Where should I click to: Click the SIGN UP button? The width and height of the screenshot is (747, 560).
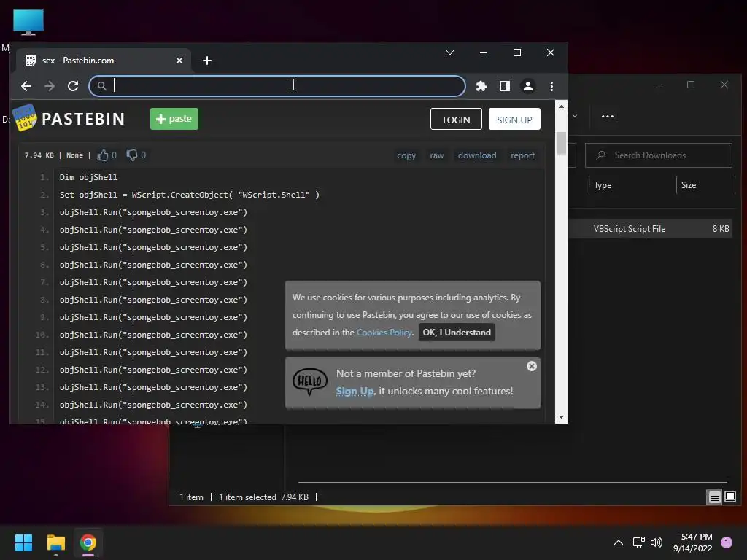tap(514, 120)
